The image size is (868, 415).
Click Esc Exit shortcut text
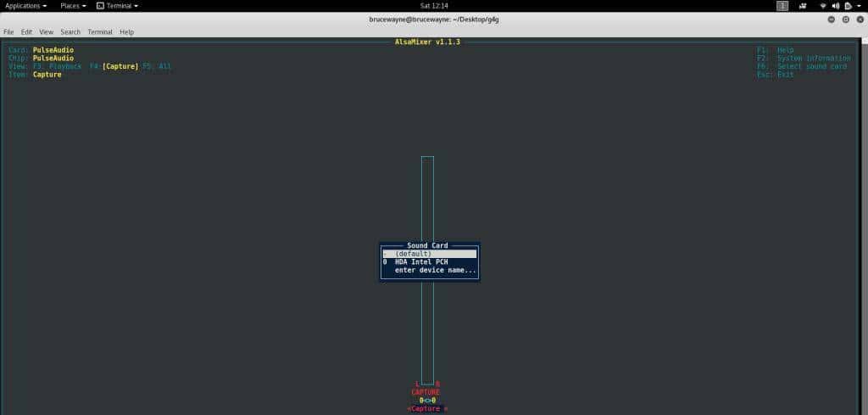775,75
